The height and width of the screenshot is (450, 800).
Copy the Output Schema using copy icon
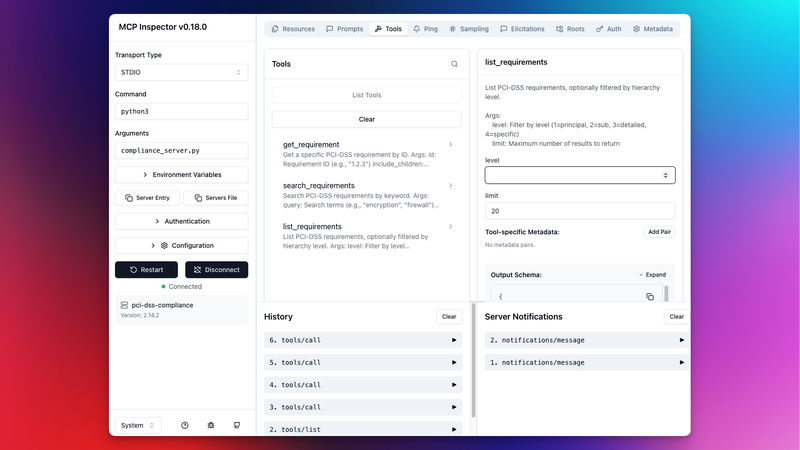tap(649, 297)
